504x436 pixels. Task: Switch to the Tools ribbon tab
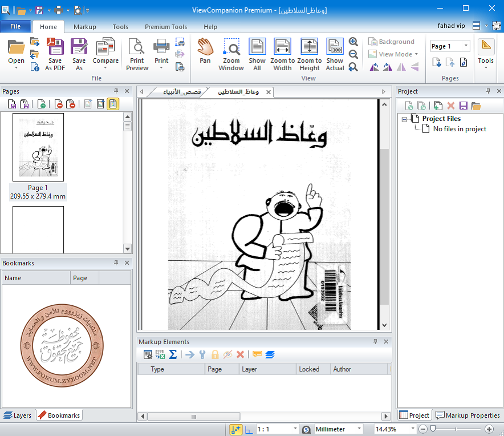tap(120, 27)
